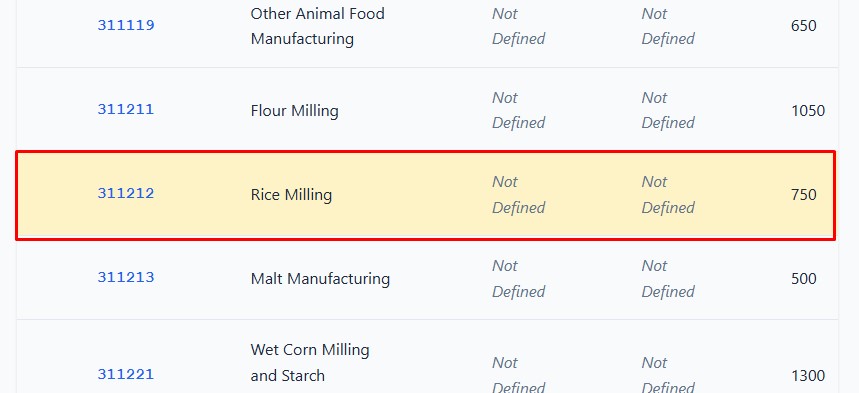
Task: Select the Wet Corn Milling and Starch title
Action: tap(310, 362)
